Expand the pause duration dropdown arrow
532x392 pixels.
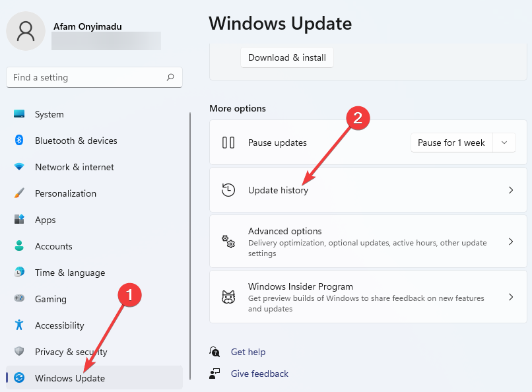pos(504,143)
